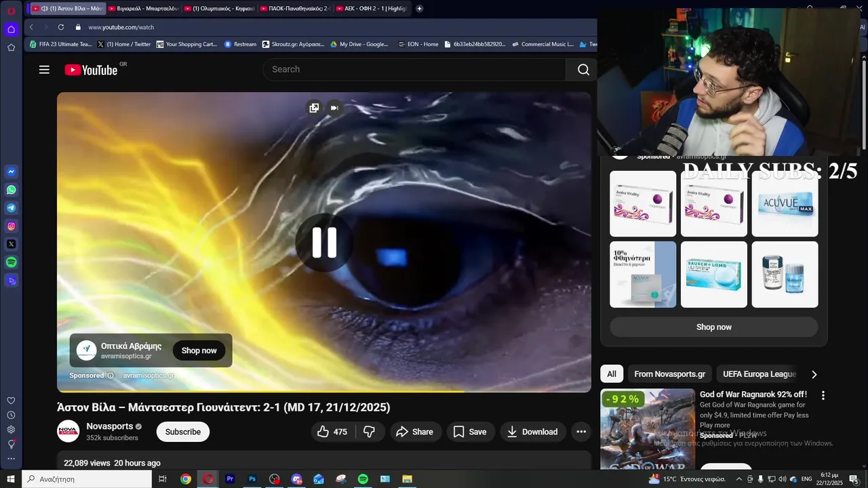Open Spotify in the Opera sidebar
868x488 pixels.
[x=11, y=262]
